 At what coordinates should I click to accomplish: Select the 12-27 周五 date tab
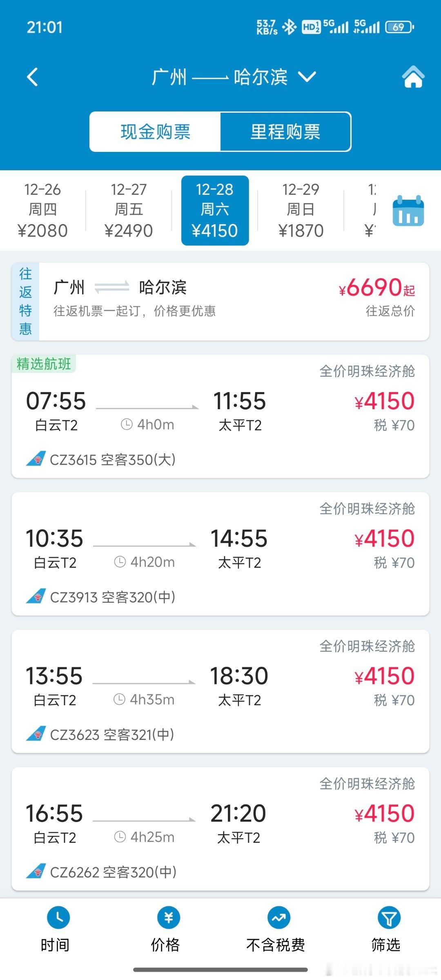click(129, 210)
